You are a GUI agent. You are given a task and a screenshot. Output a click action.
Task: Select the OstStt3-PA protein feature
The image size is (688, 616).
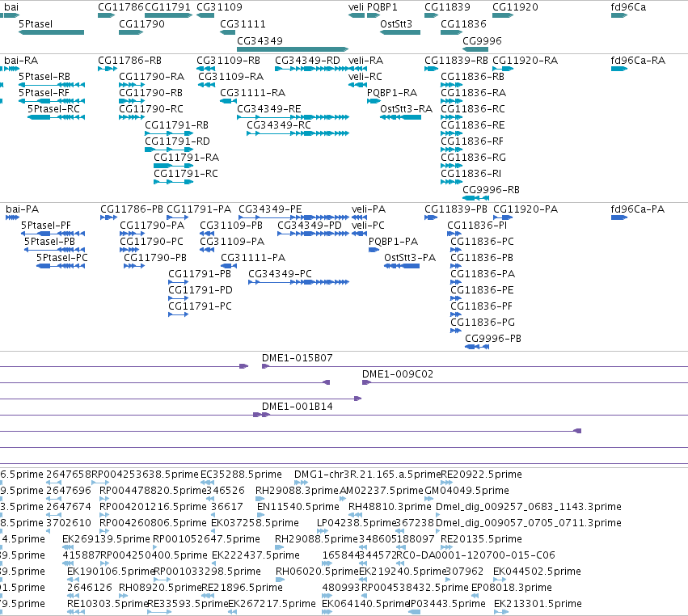402,266
